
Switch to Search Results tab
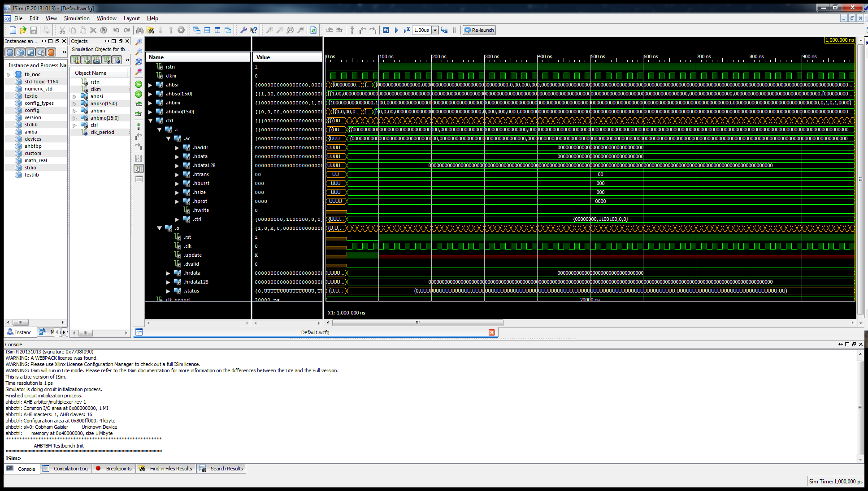click(x=222, y=469)
